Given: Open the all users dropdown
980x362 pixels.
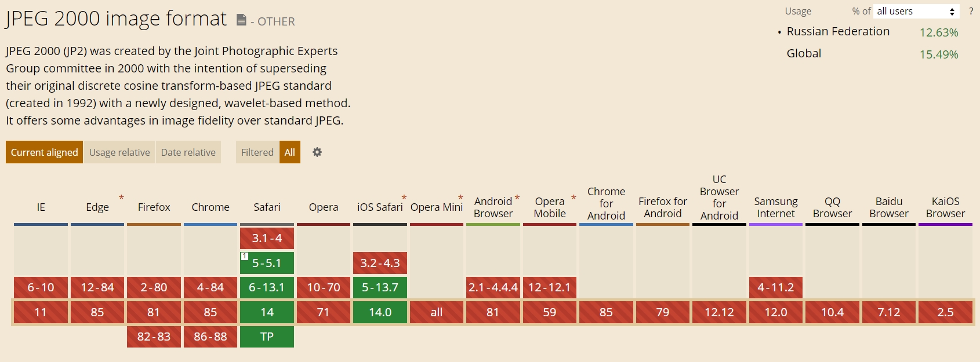Looking at the screenshot, I should tap(916, 11).
